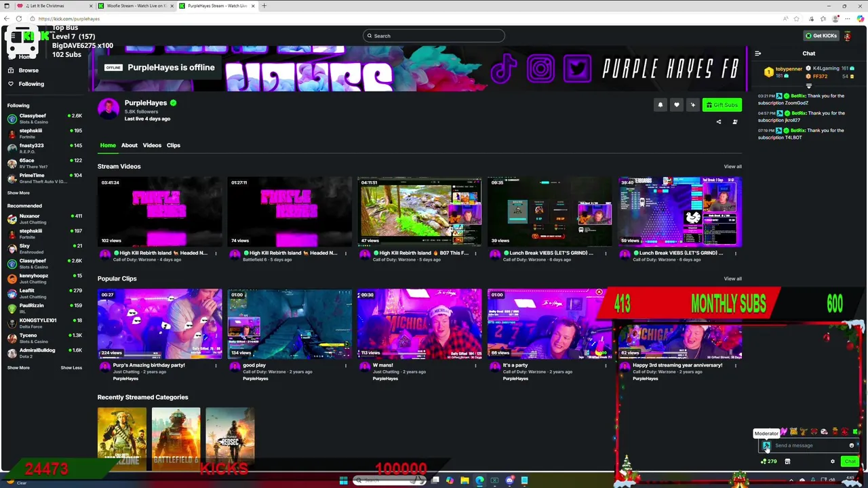Switch to the Clips tab
This screenshot has height=488, width=868.
tap(174, 145)
